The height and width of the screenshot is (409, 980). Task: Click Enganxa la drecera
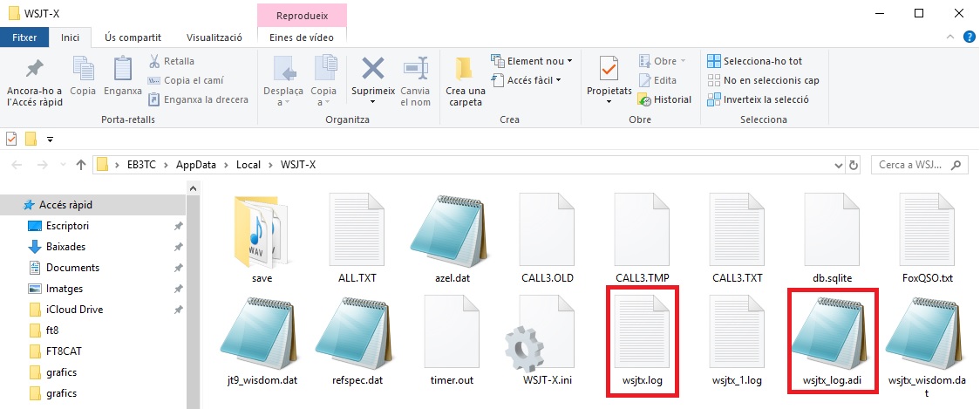(198, 99)
